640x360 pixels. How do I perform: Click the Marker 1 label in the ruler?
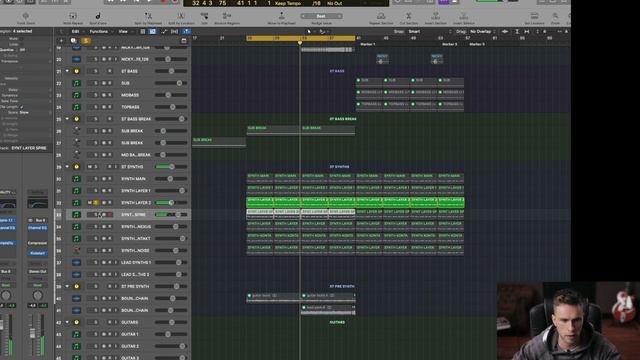[367, 44]
